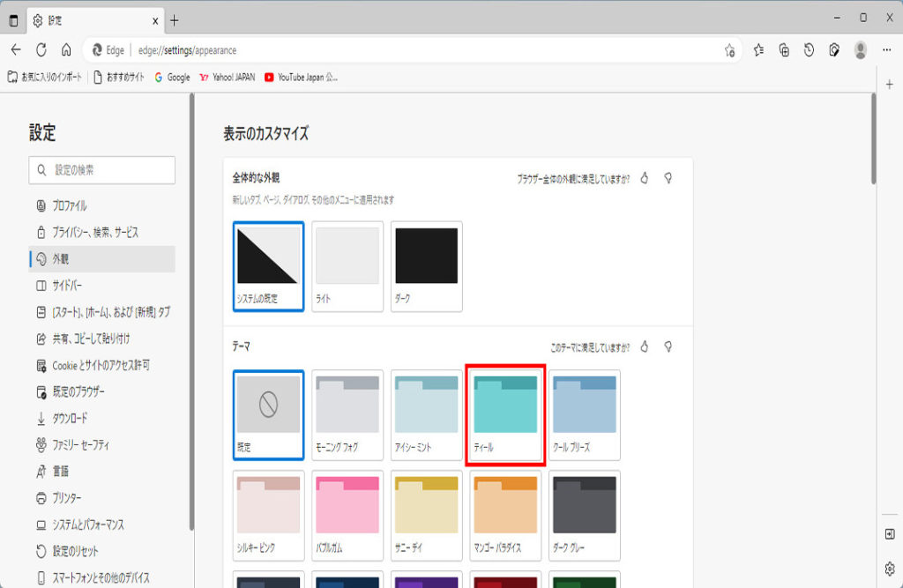903x588 pixels.
Task: Add this page to favorites star icon
Action: [x=729, y=50]
